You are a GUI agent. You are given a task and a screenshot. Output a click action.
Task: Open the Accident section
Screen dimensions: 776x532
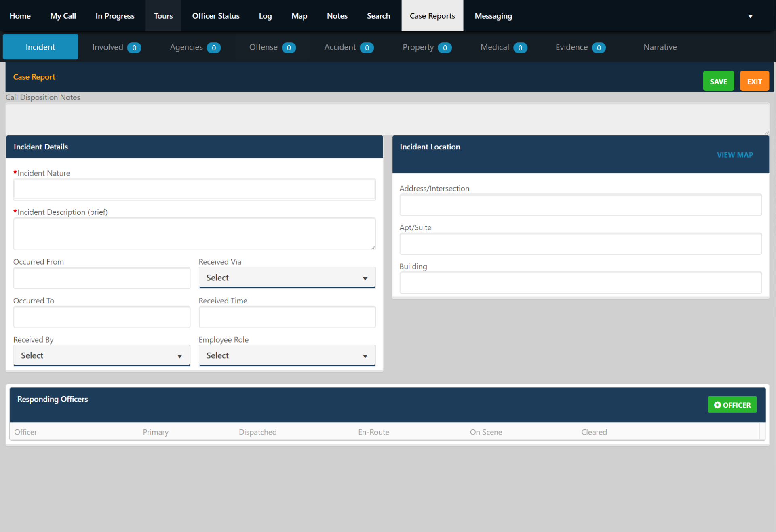click(341, 47)
